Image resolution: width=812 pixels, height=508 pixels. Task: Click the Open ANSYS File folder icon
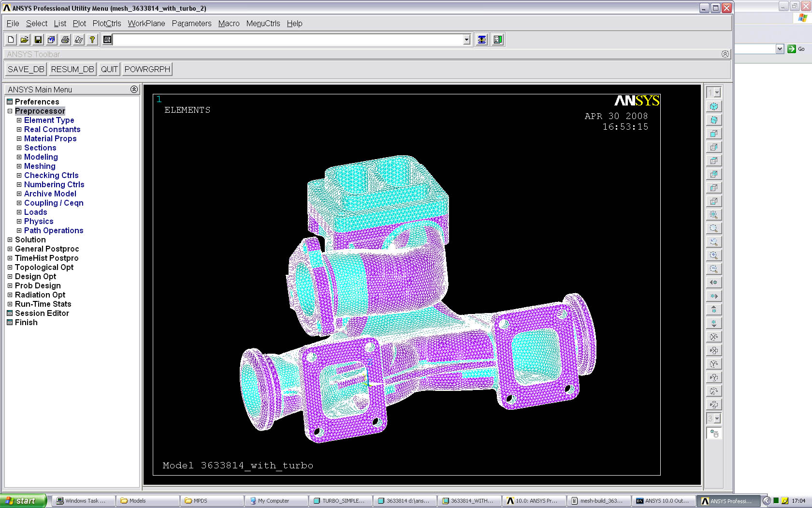click(24, 40)
